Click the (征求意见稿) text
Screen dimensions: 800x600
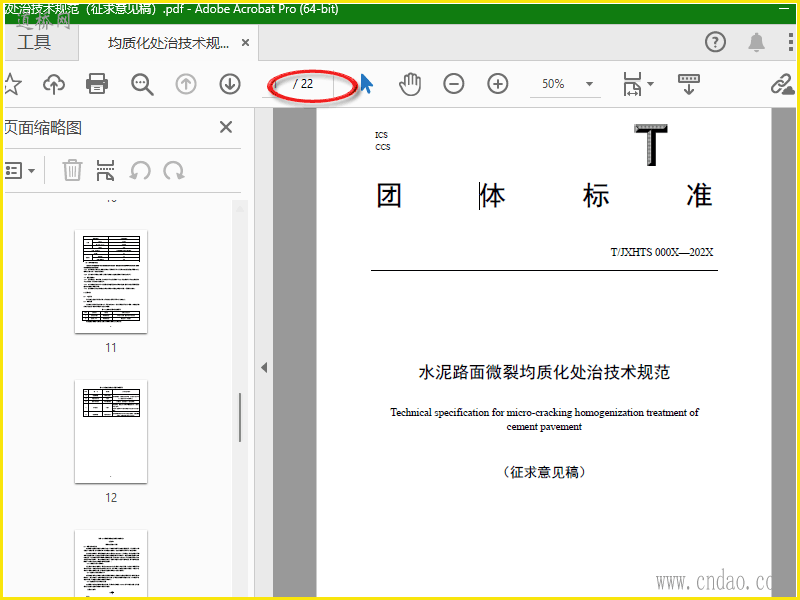point(544,472)
